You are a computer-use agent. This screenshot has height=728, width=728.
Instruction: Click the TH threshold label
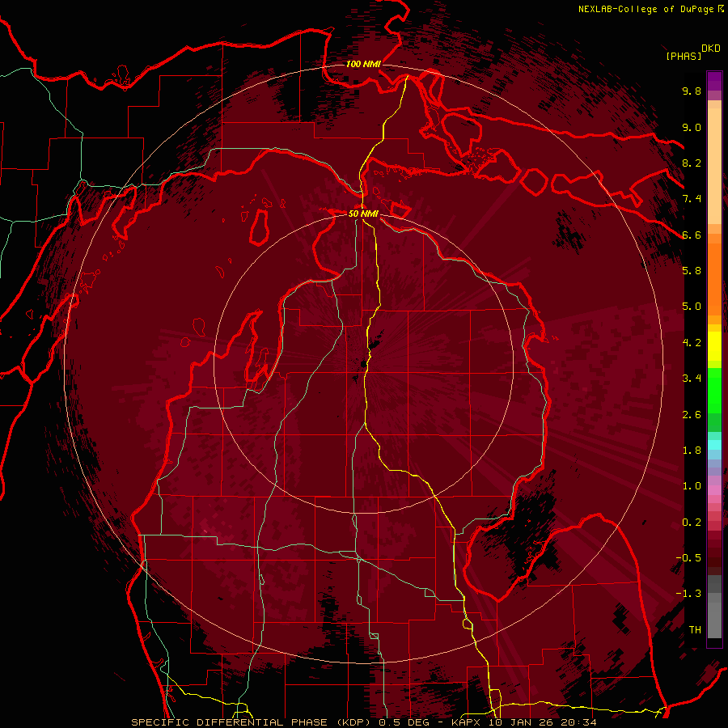695,630
